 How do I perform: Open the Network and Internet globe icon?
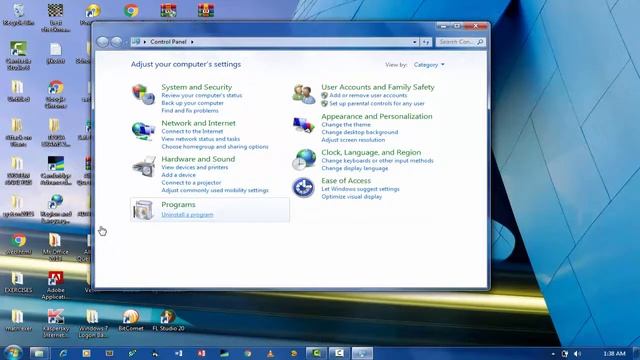pyautogui.click(x=143, y=131)
